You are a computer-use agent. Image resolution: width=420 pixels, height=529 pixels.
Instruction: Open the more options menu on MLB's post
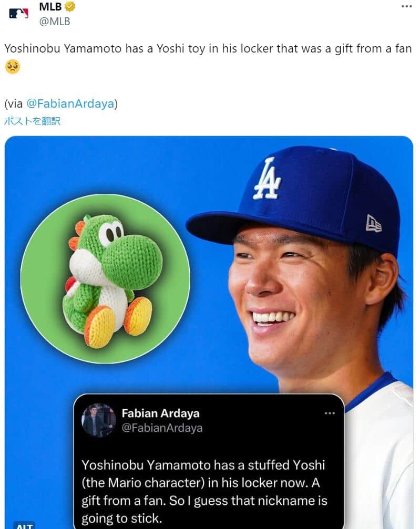pyautogui.click(x=406, y=6)
